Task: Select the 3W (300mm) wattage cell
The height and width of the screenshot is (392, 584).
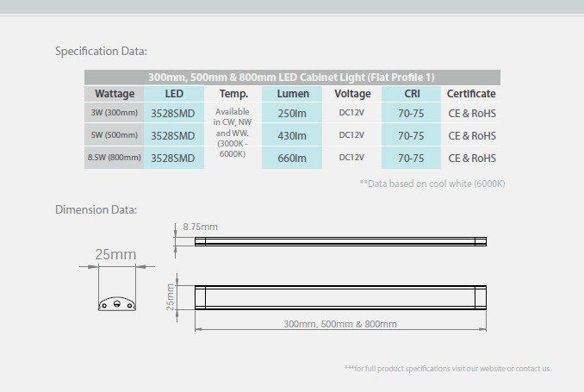Action: point(115,113)
